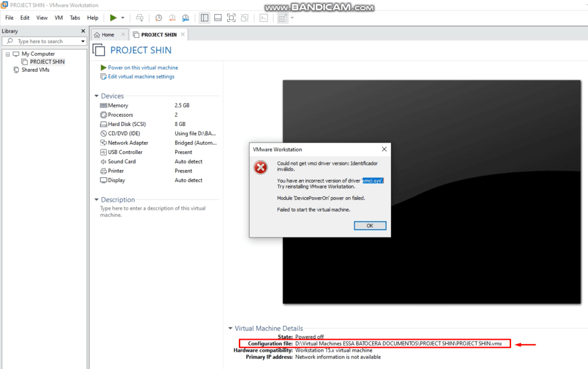
Task: Select the Take Snapshot icon
Action: (158, 18)
